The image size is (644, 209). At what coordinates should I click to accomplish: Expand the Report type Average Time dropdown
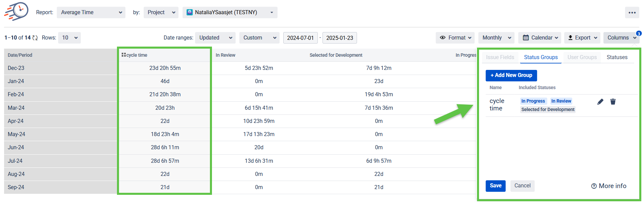tap(91, 12)
